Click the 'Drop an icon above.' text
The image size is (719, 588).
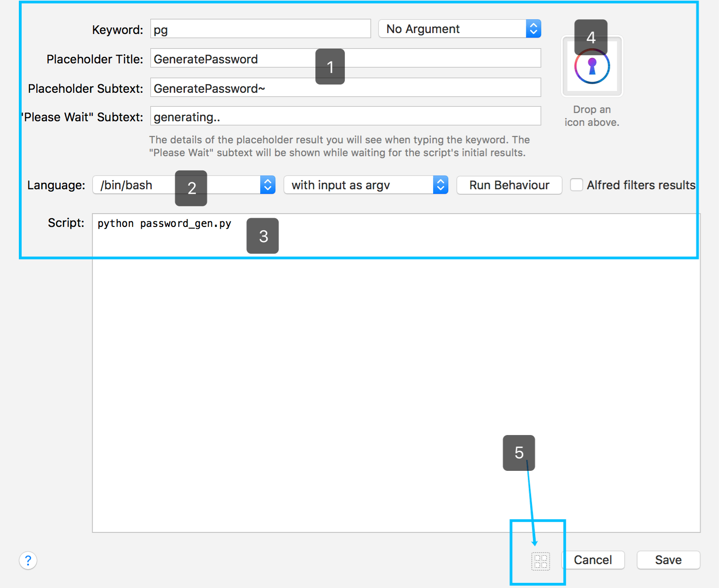click(592, 116)
